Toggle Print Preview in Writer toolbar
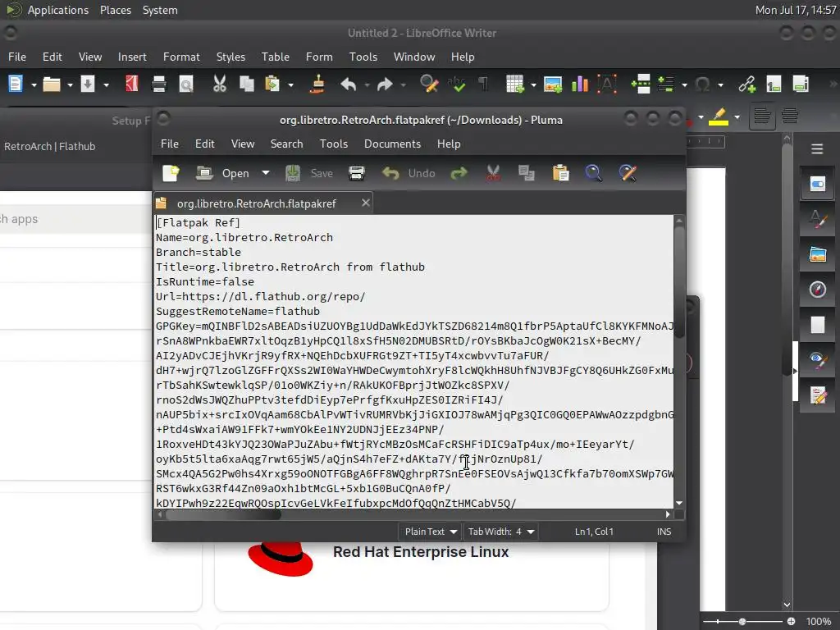 pos(186,84)
